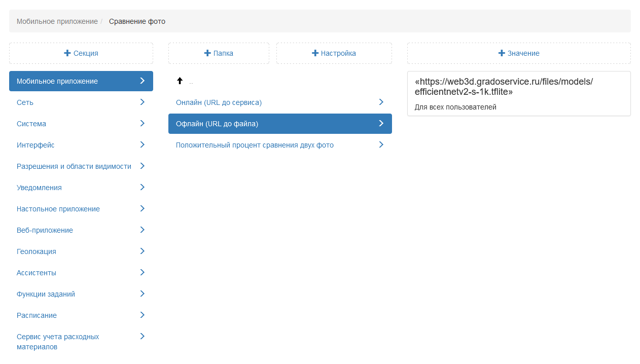Open the Интерфейс section

[x=35, y=145]
